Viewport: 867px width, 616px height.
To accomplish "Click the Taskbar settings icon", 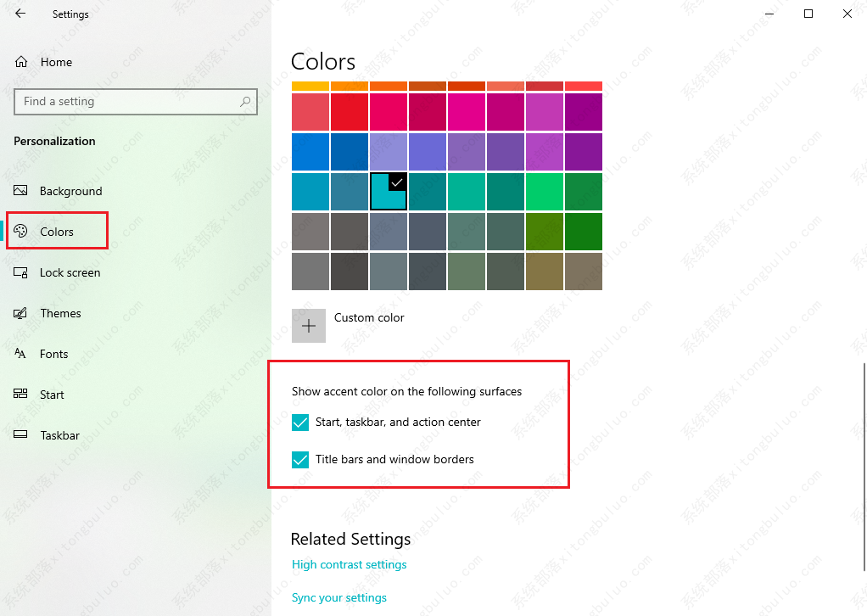I will [22, 435].
